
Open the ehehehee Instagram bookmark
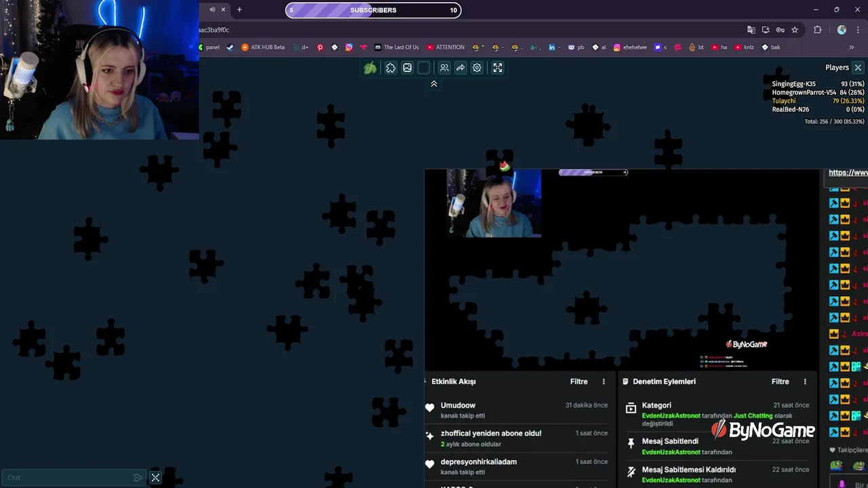coord(631,47)
